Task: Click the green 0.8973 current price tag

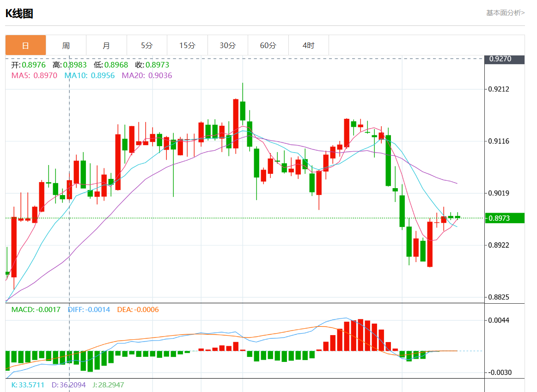Action: tap(505, 218)
